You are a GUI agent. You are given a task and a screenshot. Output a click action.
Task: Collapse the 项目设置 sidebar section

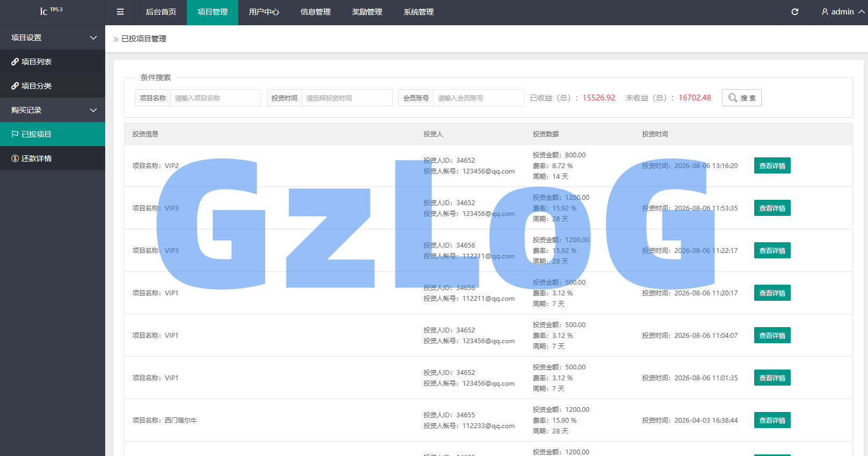(x=93, y=38)
